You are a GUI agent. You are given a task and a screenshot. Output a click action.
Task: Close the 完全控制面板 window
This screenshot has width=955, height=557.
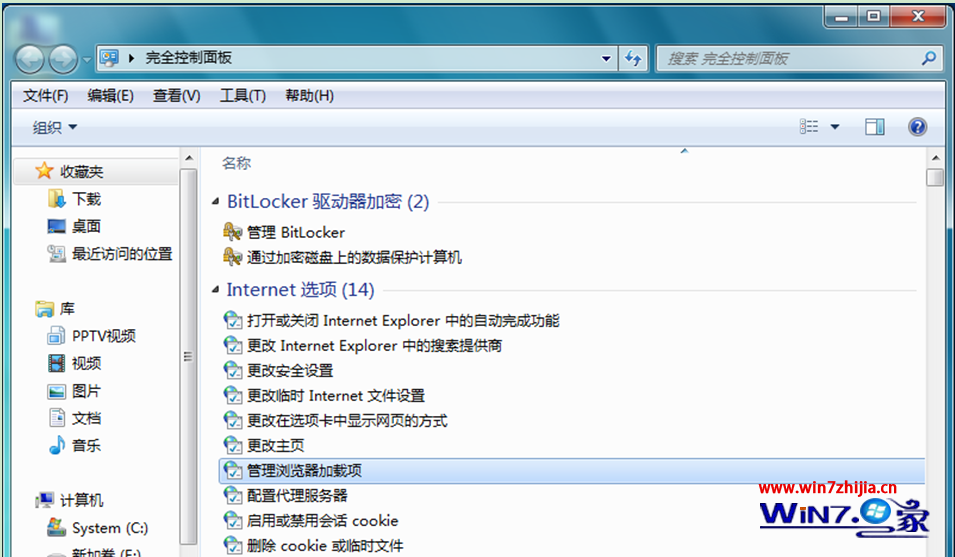click(x=918, y=17)
